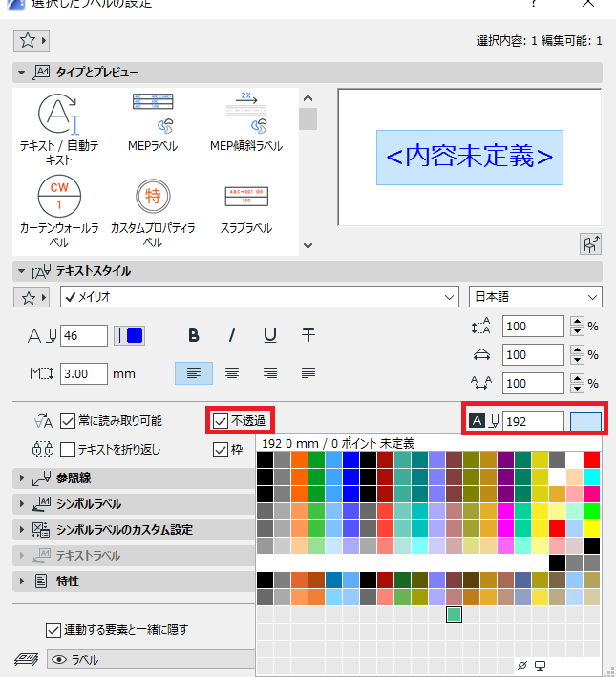616x677 pixels.
Task: Increase the character spacing stepper
Action: [x=578, y=379]
